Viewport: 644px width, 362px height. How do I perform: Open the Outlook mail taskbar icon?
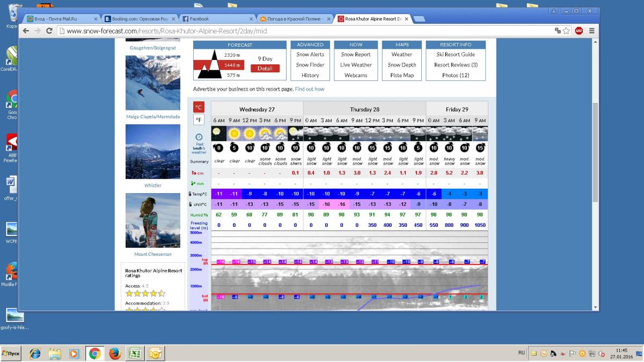pyautogui.click(x=155, y=353)
